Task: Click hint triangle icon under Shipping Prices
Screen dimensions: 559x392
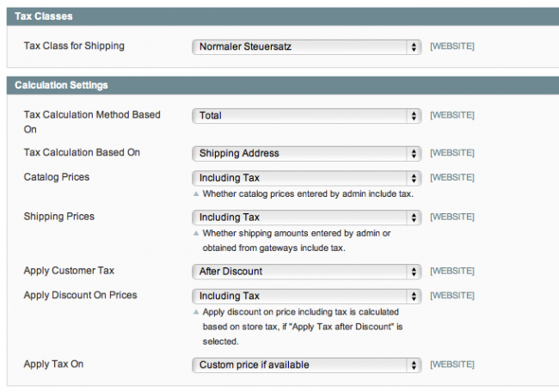Action: [x=196, y=234]
